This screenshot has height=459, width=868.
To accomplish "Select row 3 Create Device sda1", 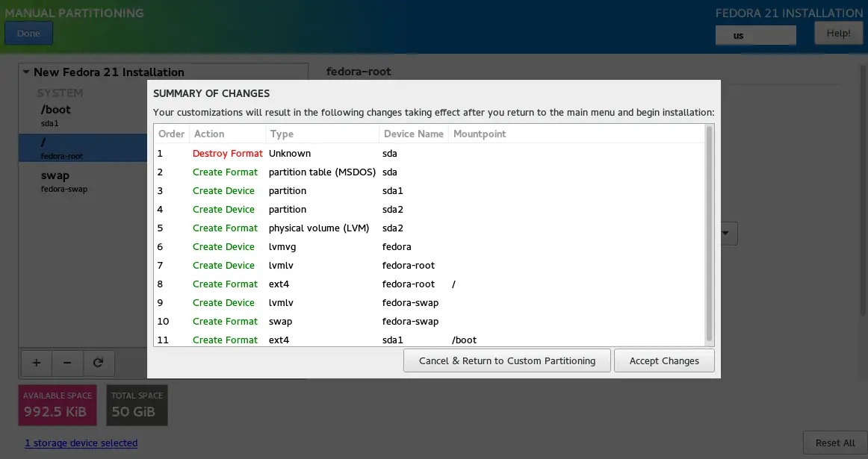I will [x=429, y=191].
